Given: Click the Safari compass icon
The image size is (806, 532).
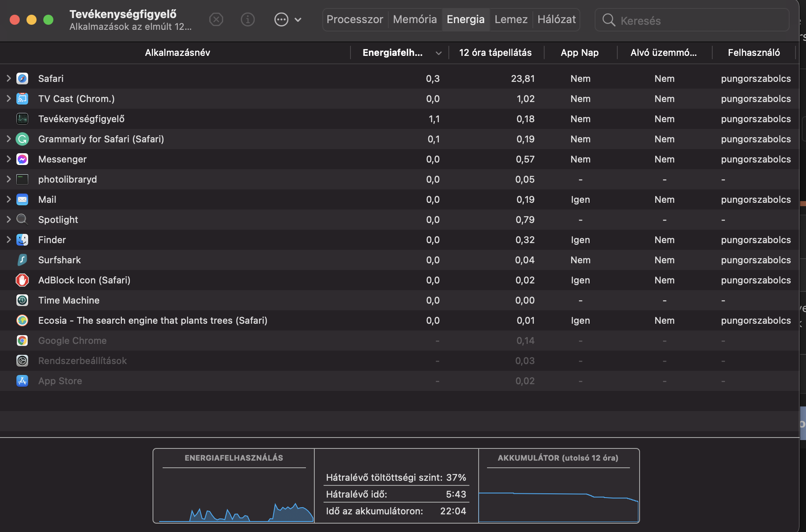Looking at the screenshot, I should (22, 79).
